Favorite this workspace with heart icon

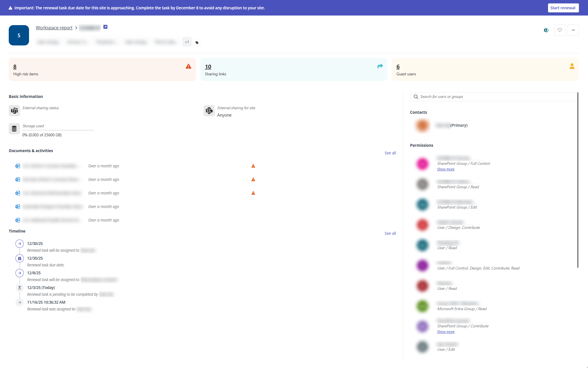click(x=560, y=30)
